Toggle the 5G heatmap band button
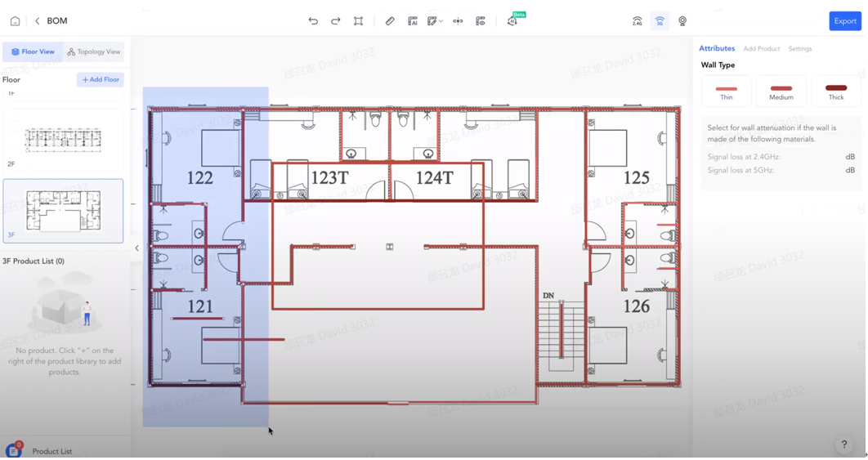The height and width of the screenshot is (460, 868). (660, 21)
